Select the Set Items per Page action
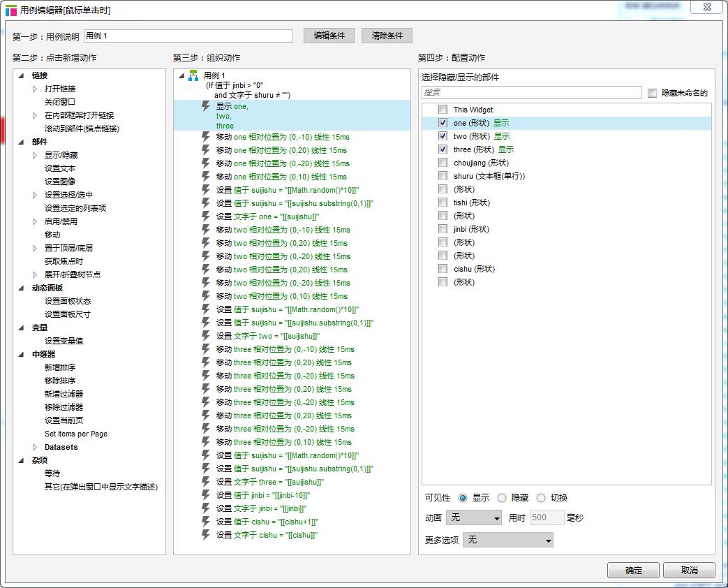Image resolution: width=728 pixels, height=588 pixels. [x=76, y=434]
